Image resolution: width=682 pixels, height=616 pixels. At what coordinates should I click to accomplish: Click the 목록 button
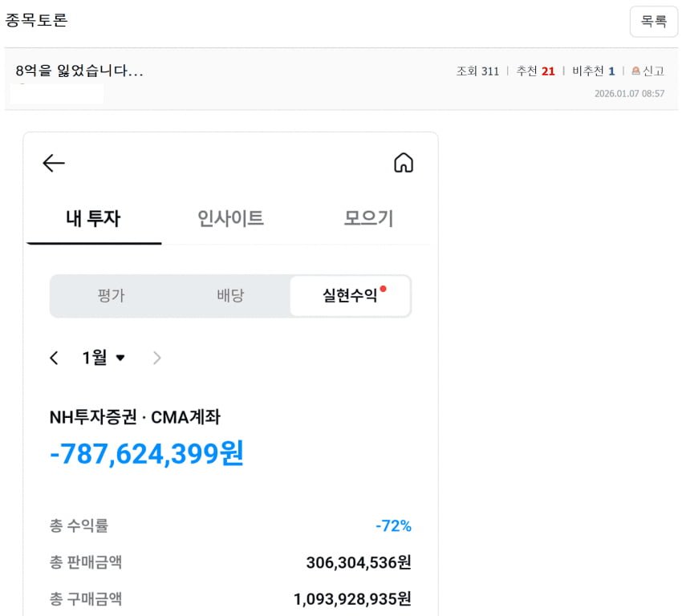point(654,22)
